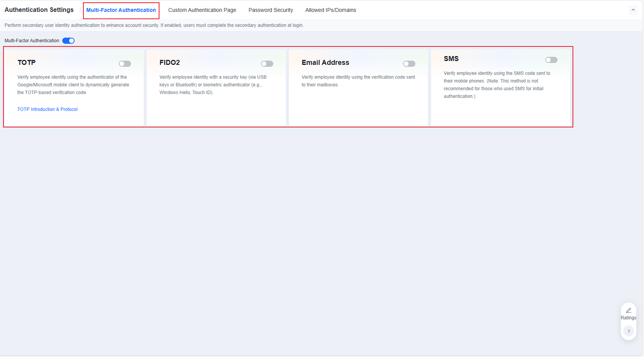This screenshot has width=644, height=357.
Task: Click the Multi-Factor Authentication switch label
Action: pyautogui.click(x=32, y=41)
